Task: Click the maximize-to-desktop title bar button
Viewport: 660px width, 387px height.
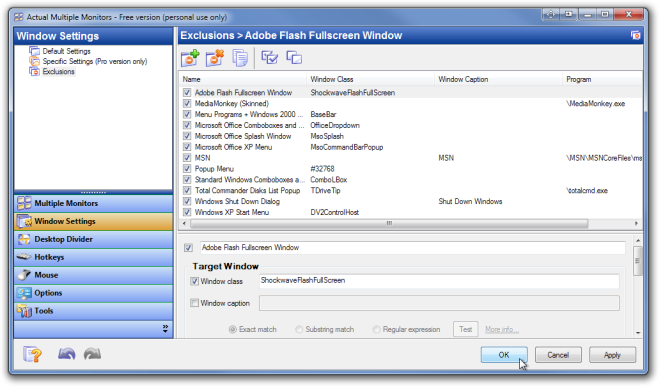Action: 568,15
